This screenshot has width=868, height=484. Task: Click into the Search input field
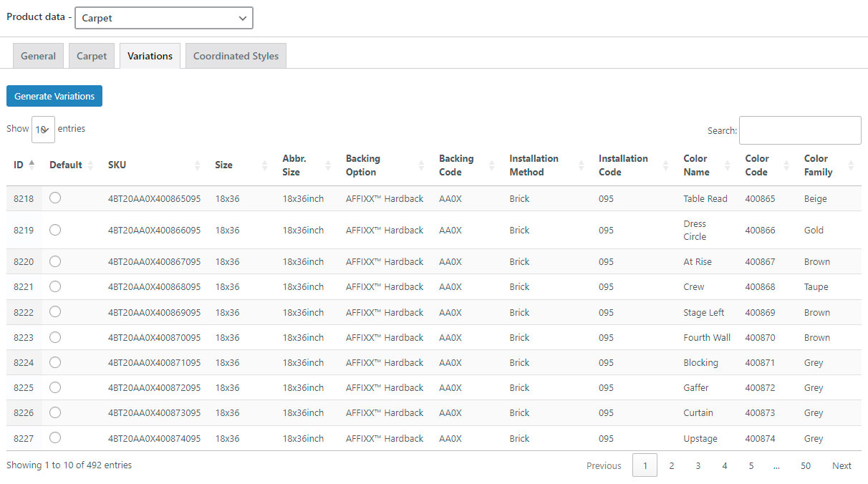click(x=800, y=130)
